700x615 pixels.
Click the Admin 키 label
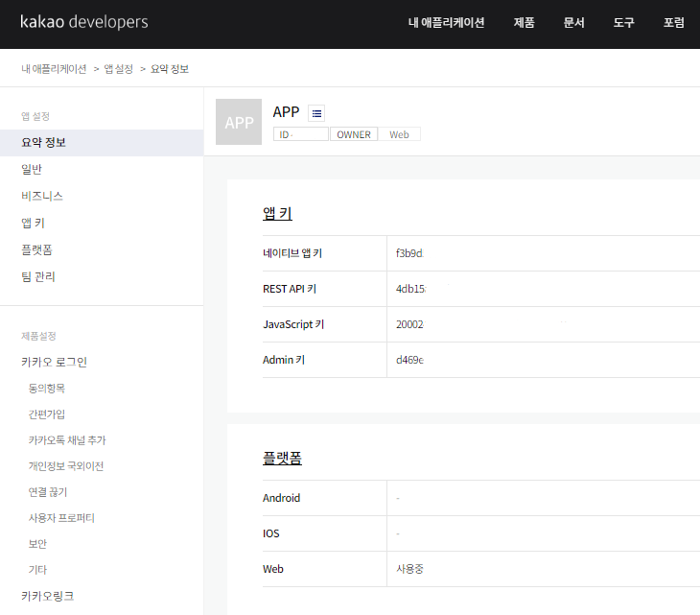(x=284, y=360)
